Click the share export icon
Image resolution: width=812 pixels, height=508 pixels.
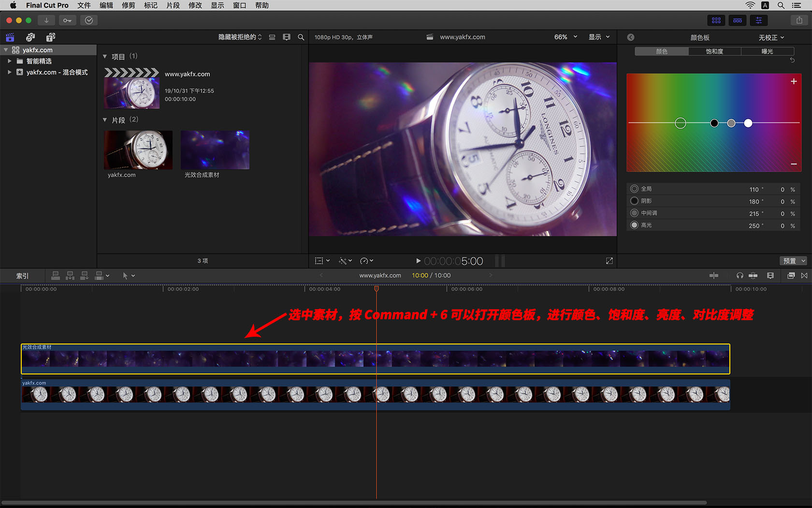pos(799,20)
